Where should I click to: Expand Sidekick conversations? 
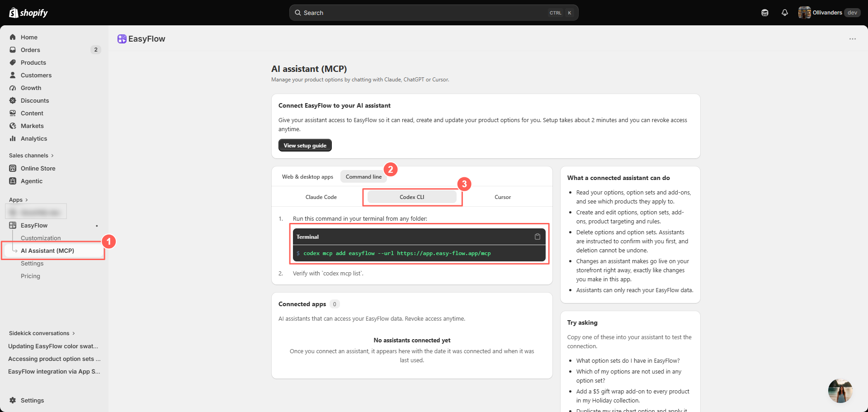(42, 333)
